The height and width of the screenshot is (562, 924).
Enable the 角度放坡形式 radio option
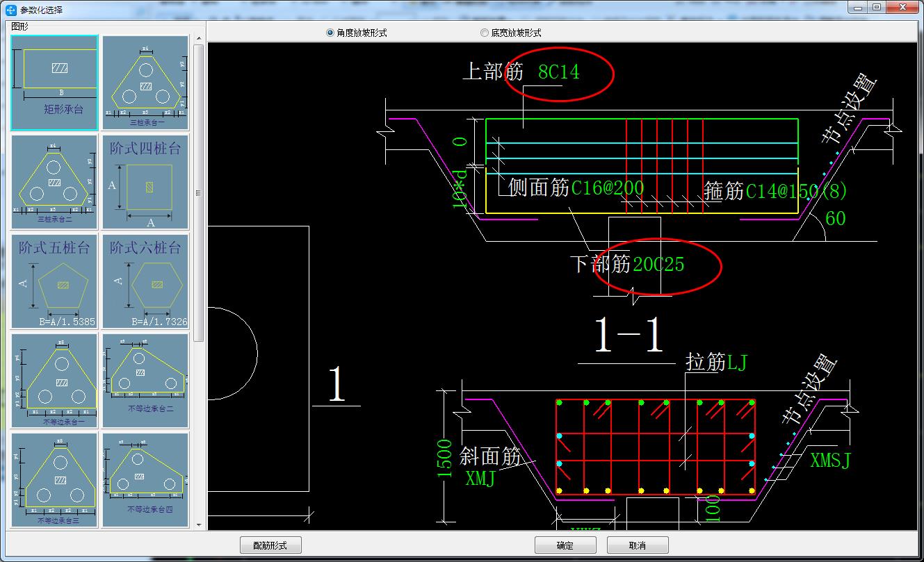357,33
